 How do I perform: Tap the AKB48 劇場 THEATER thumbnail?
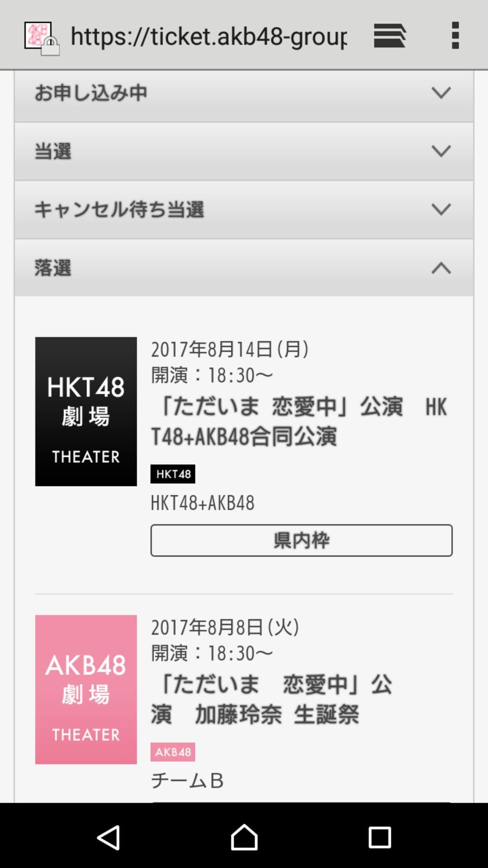86,689
